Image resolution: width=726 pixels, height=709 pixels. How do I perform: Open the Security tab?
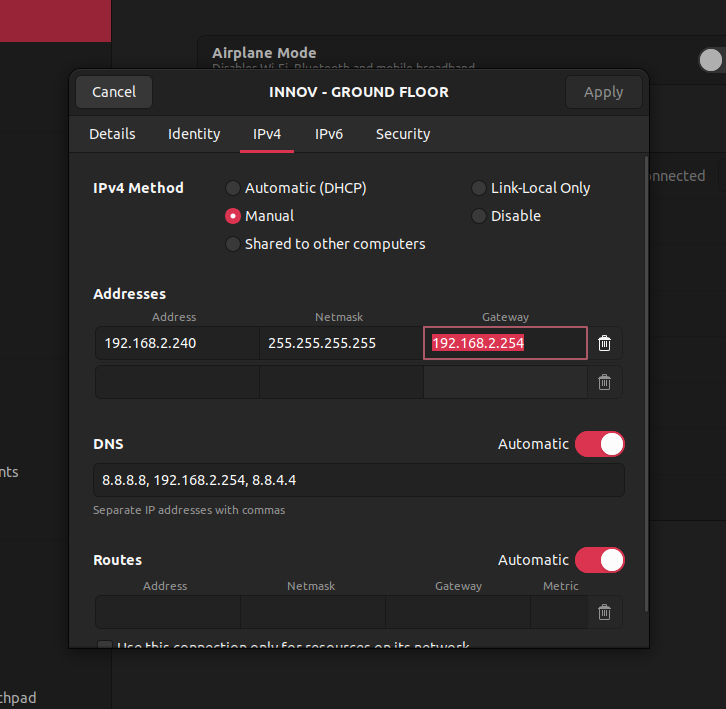pos(403,134)
